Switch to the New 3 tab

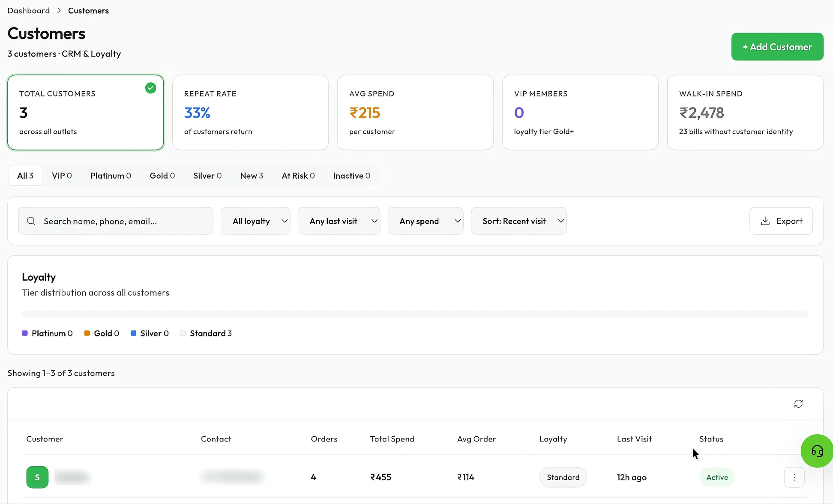click(x=252, y=175)
